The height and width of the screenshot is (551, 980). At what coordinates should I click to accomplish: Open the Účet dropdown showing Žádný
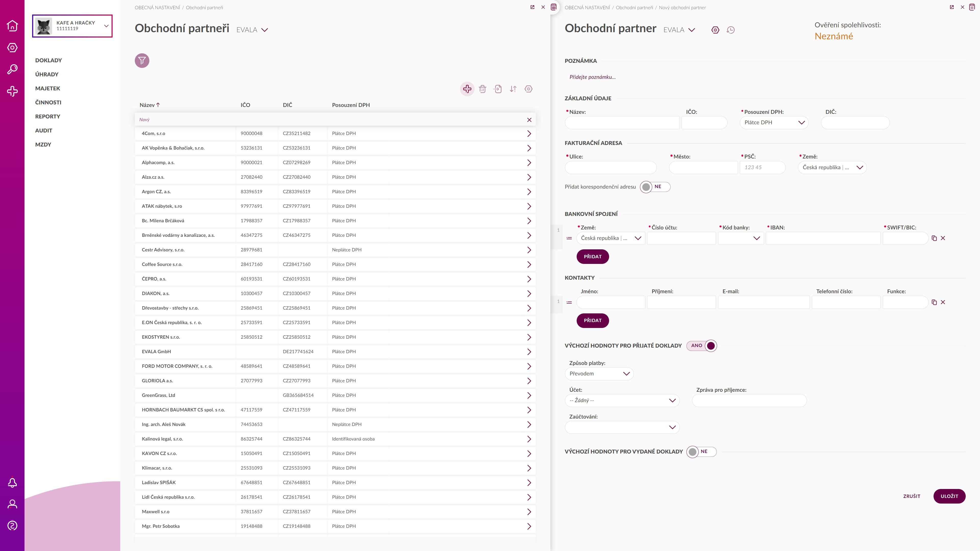(622, 400)
